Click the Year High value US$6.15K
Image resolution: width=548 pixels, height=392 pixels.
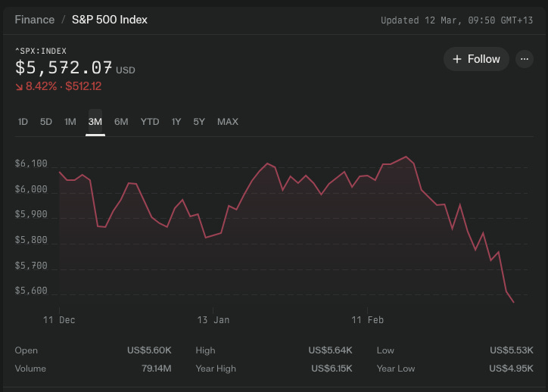tap(332, 369)
